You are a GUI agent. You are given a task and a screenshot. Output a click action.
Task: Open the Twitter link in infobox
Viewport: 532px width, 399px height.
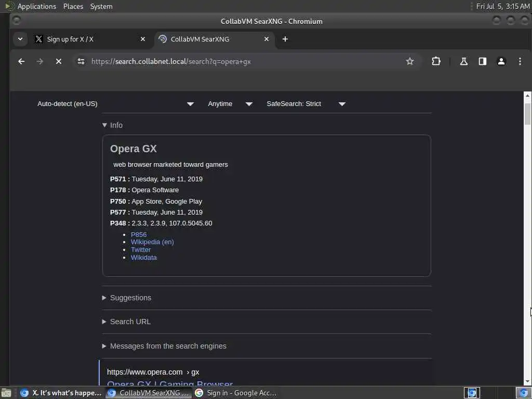[141, 250]
